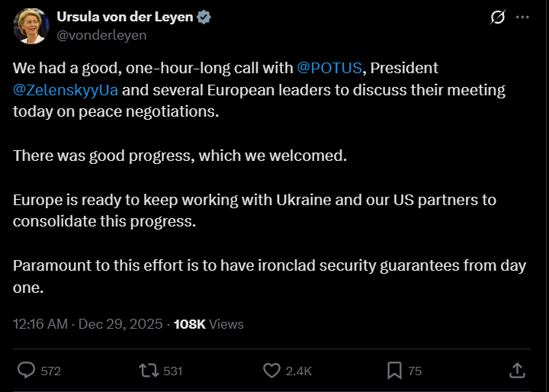View the 108K Views analytics
The height and width of the screenshot is (392, 549).
tap(209, 324)
